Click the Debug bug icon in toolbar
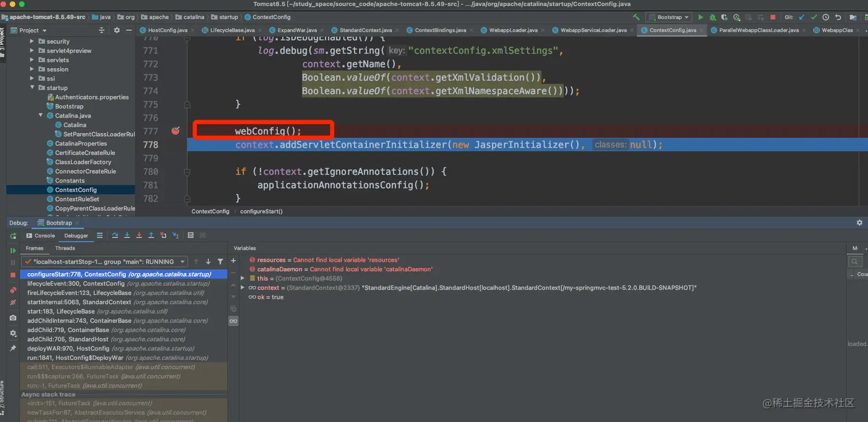Image resolution: width=868 pixels, height=422 pixels. (712, 17)
